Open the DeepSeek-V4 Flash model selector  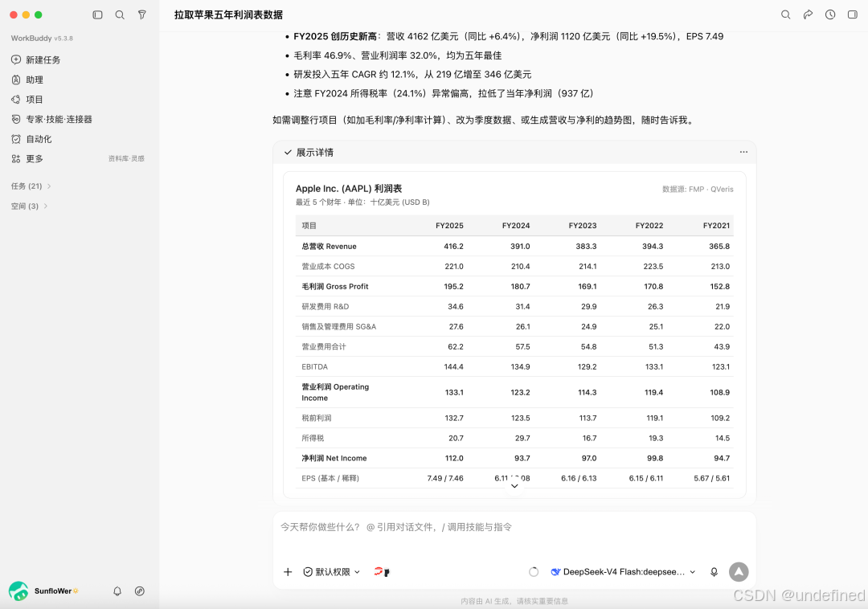pyautogui.click(x=623, y=572)
